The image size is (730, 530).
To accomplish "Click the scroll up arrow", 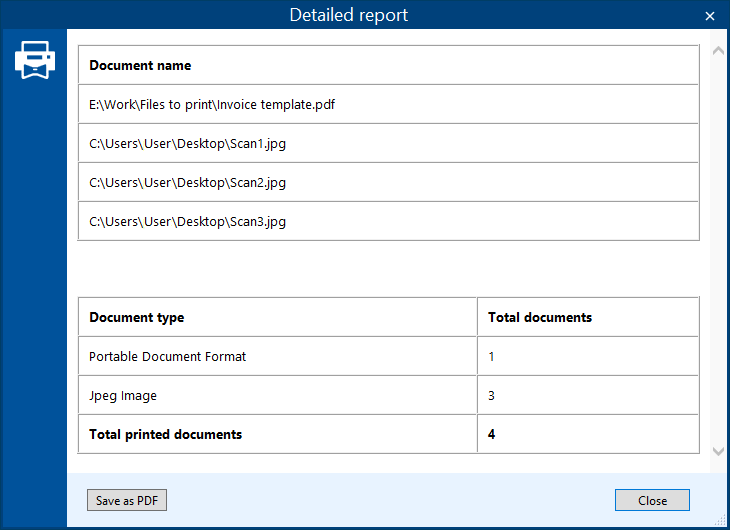I will (x=717, y=51).
